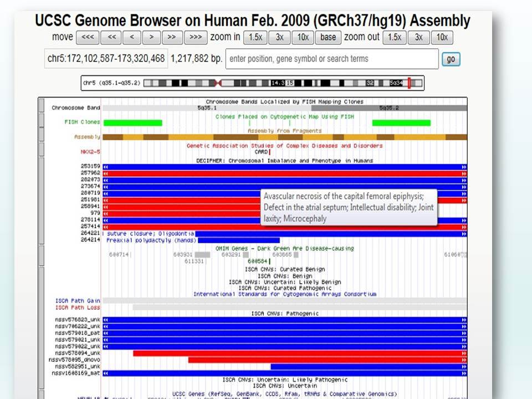The width and height of the screenshot is (532, 399).
Task: Zoom in to base level
Action: (x=328, y=37)
